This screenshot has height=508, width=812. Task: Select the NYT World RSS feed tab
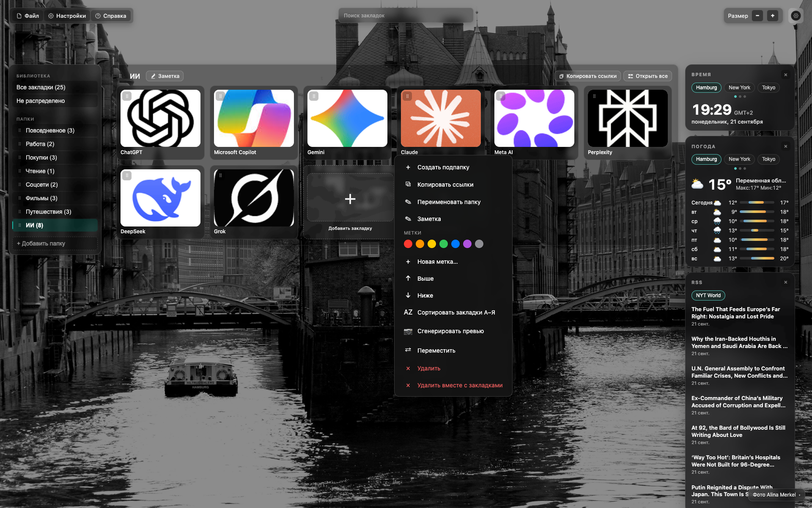pyautogui.click(x=708, y=295)
